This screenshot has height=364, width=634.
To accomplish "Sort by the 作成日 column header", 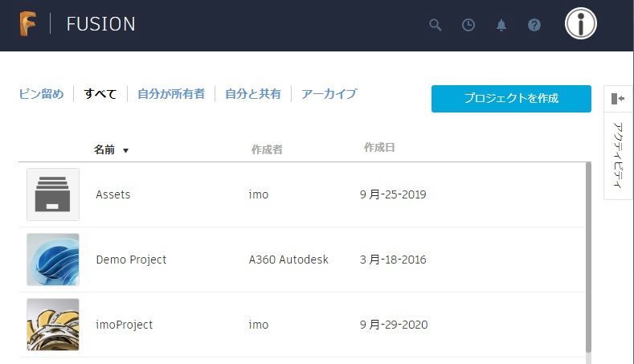I will point(379,148).
